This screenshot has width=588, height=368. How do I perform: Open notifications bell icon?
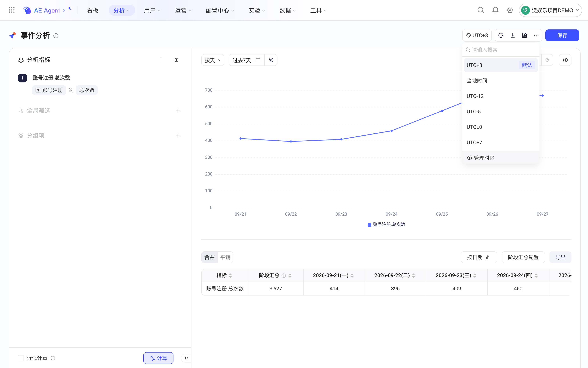click(495, 10)
